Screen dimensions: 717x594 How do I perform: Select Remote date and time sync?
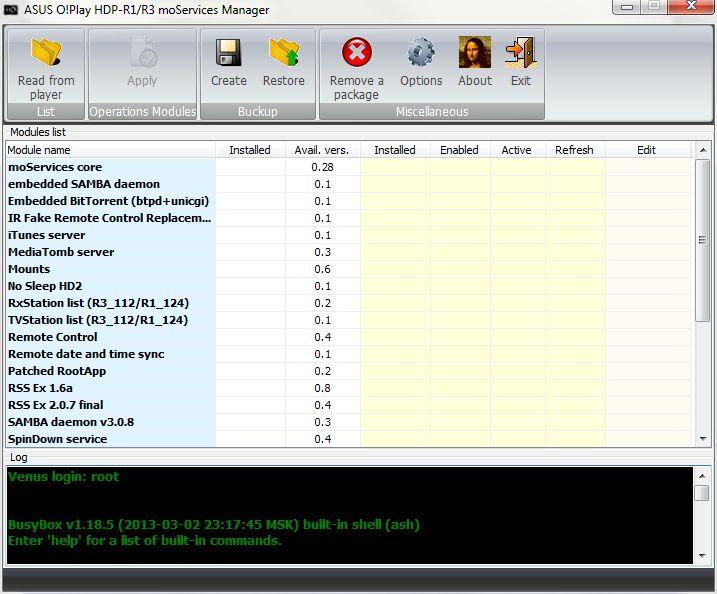[348, 354]
